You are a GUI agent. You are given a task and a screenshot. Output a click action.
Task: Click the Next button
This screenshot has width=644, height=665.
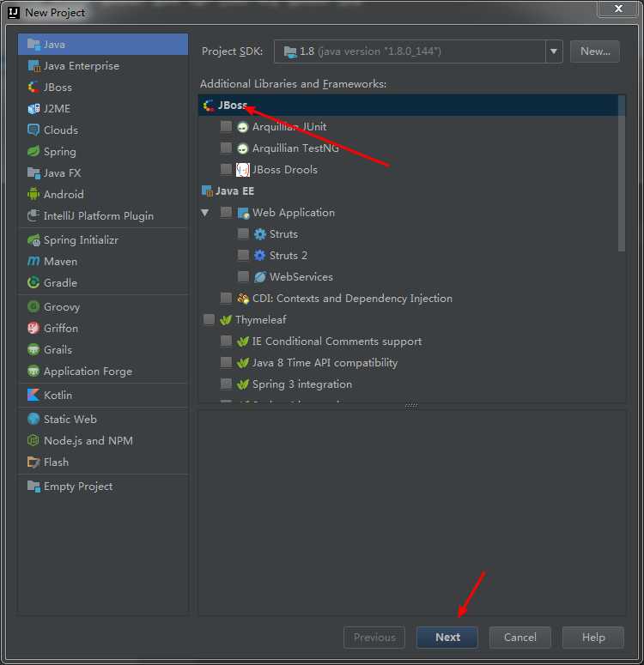[x=447, y=637]
